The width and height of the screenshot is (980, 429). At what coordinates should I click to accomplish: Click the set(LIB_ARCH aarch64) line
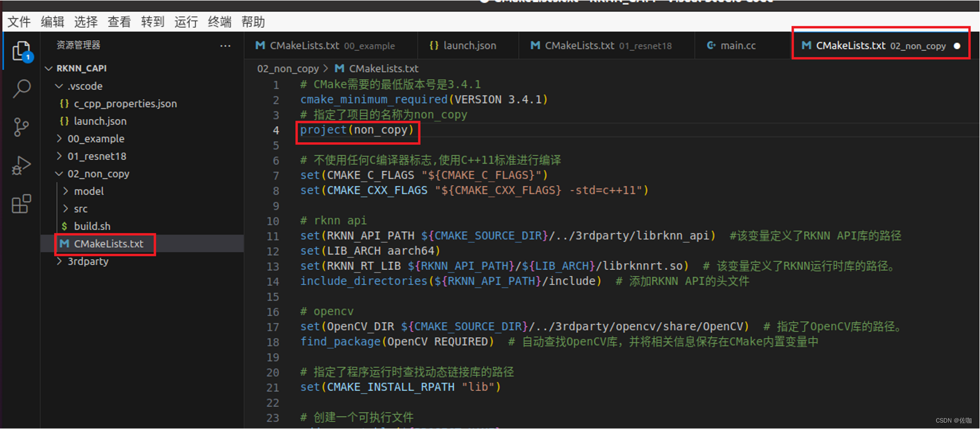point(370,251)
